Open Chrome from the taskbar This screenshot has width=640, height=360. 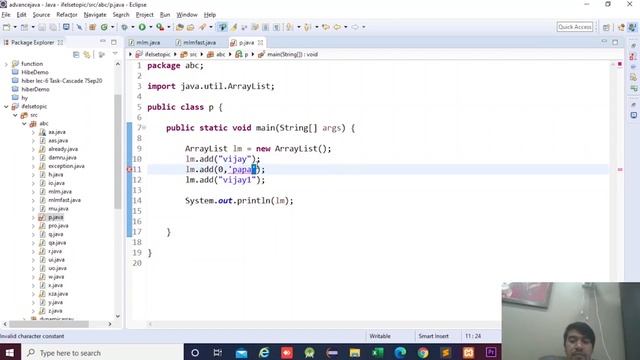[x=423, y=352]
